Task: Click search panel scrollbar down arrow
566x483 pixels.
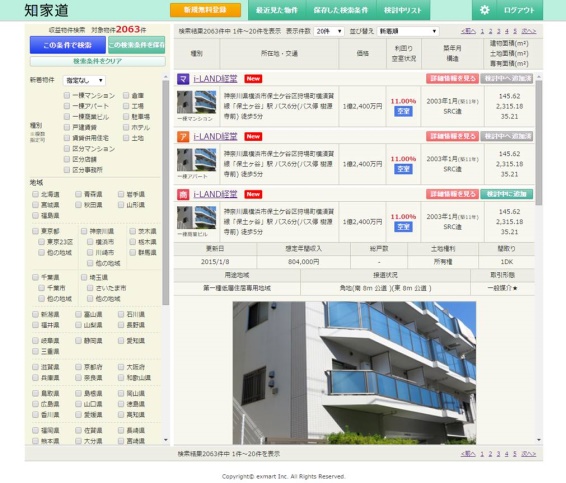Action: point(166,440)
